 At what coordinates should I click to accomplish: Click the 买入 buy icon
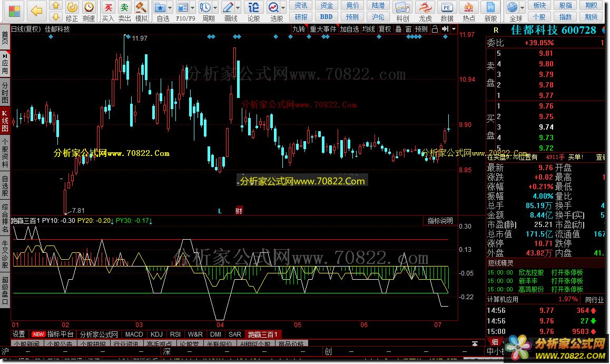coord(108,7)
